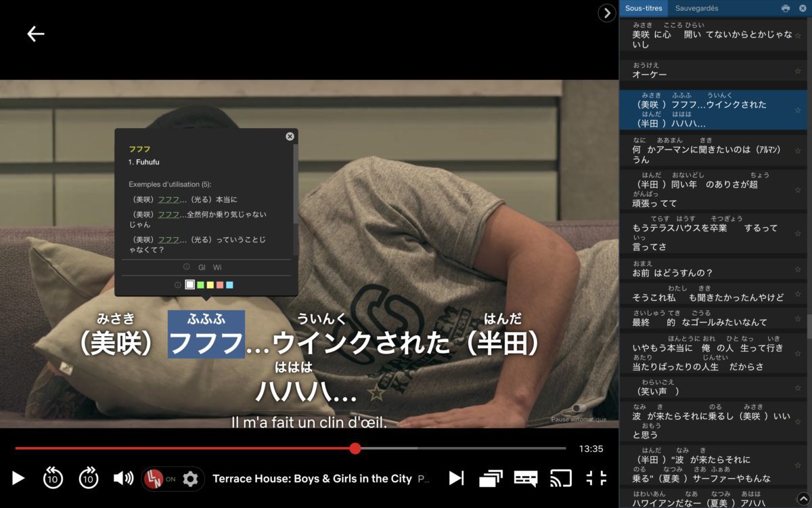The height and width of the screenshot is (508, 812).
Task: Open the Gl dictionary link for フフフ
Action: point(202,268)
